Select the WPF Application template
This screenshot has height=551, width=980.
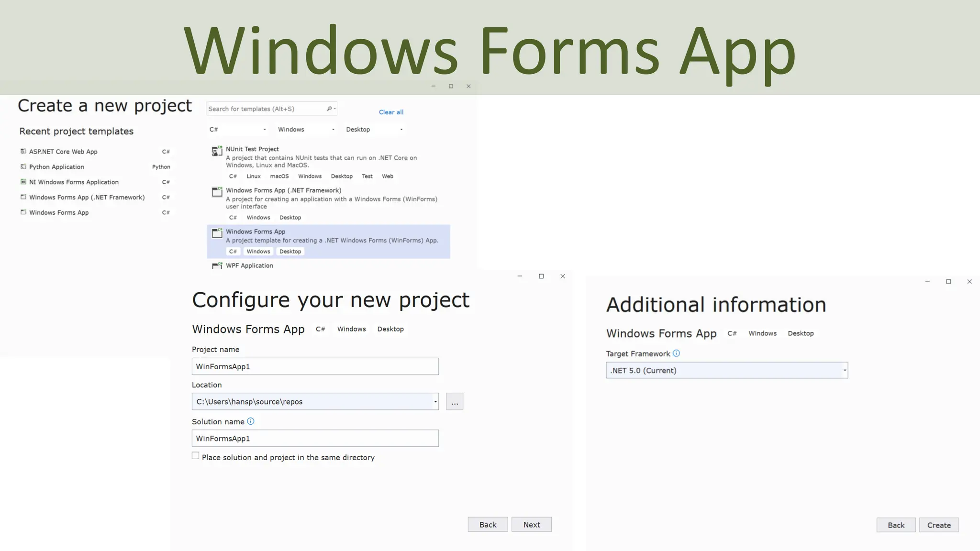(328, 265)
